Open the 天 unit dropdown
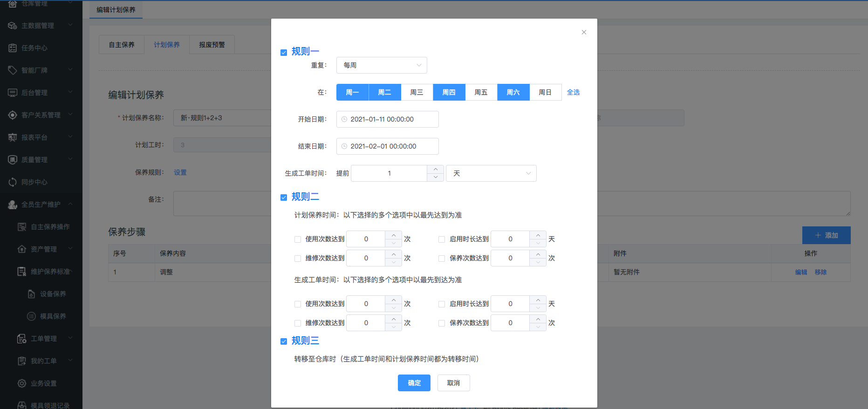This screenshot has height=409, width=868. pos(491,173)
